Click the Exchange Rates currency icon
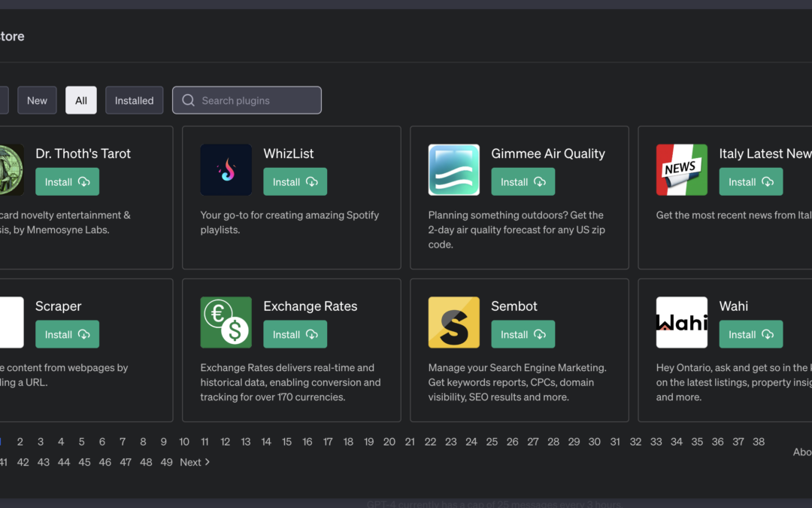 click(x=226, y=322)
